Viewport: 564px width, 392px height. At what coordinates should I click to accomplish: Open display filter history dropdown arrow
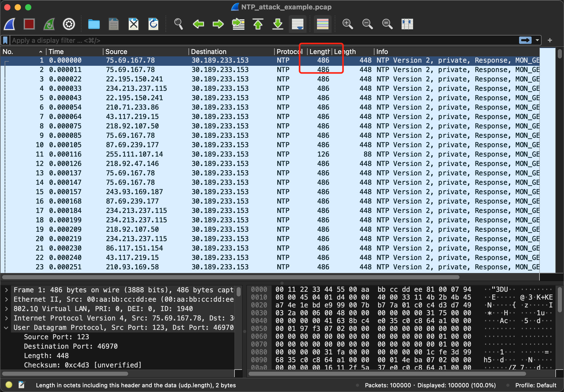pyautogui.click(x=537, y=40)
